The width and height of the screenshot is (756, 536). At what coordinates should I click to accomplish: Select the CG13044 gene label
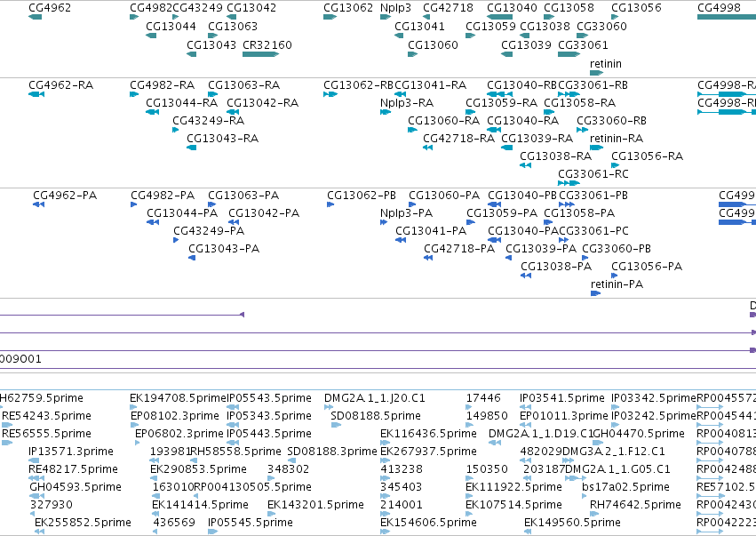[x=171, y=26]
